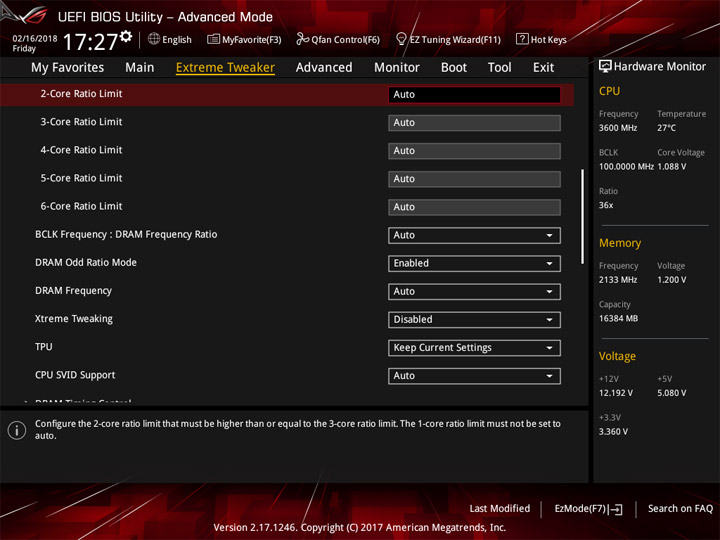Image resolution: width=720 pixels, height=540 pixels.
Task: Click the +5V reading 5.080 V
Action: click(672, 393)
